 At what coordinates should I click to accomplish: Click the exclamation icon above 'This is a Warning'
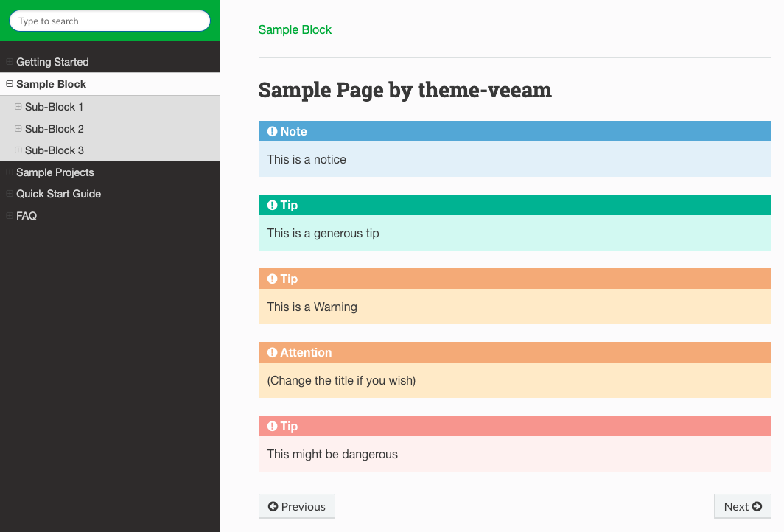[272, 279]
